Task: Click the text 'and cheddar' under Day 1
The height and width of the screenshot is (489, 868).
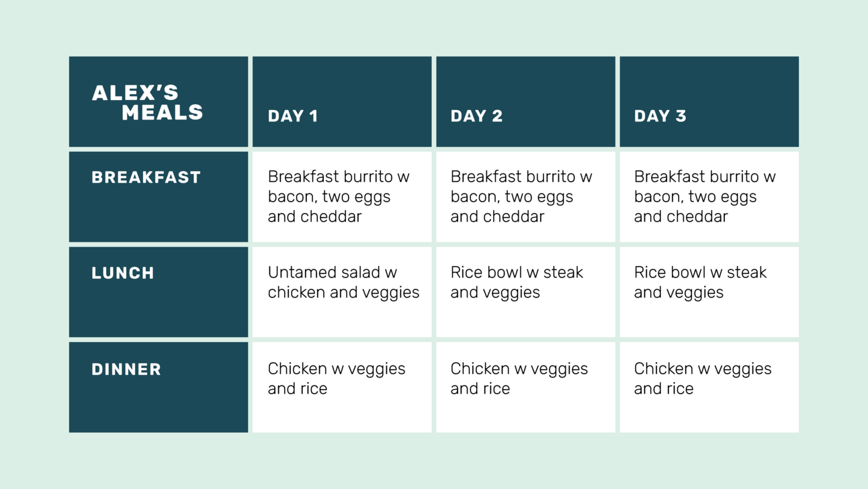Action: [x=314, y=217]
